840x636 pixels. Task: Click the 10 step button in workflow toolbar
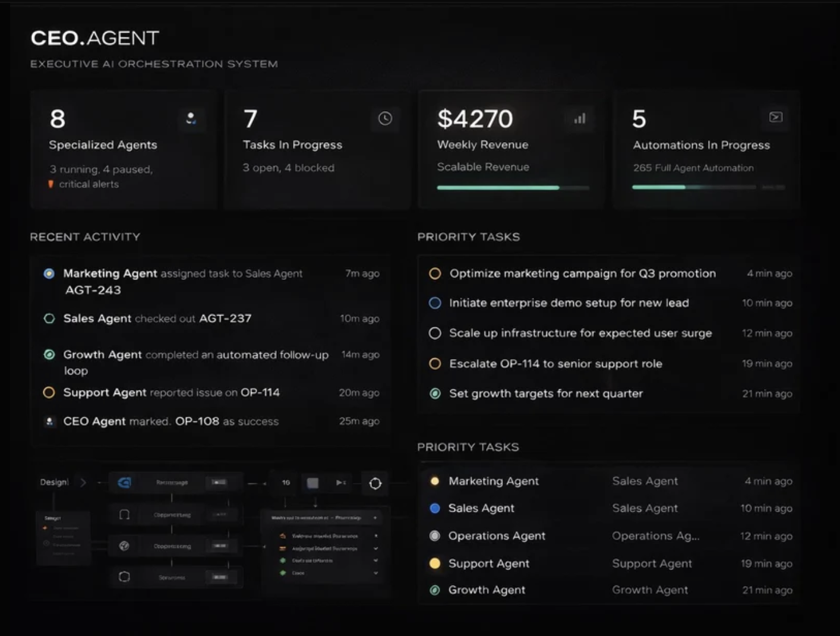[286, 483]
